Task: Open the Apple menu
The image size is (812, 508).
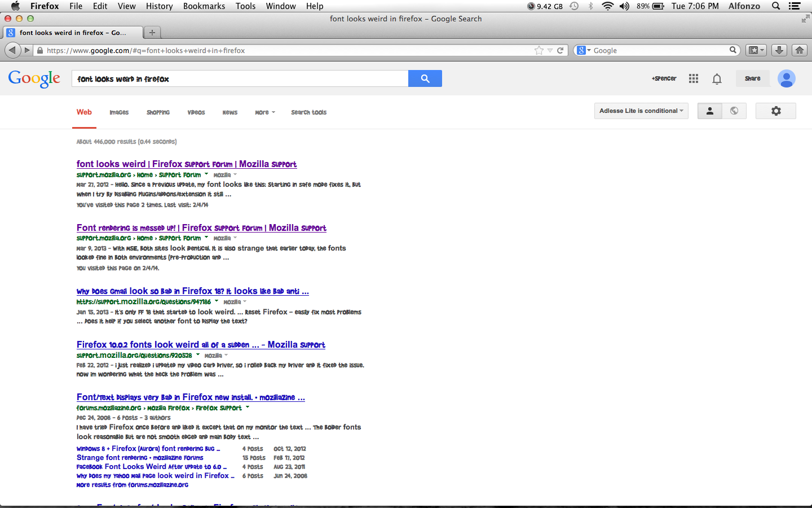Action: point(15,6)
